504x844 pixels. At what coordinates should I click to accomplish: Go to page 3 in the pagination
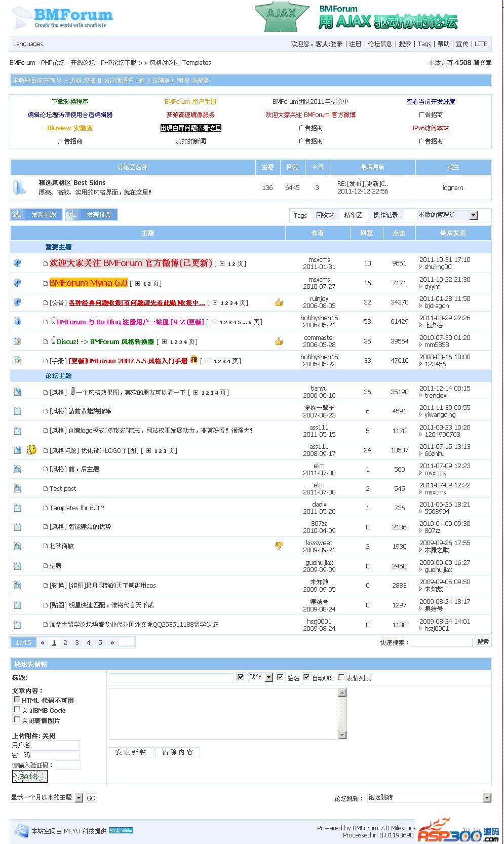pos(77,643)
